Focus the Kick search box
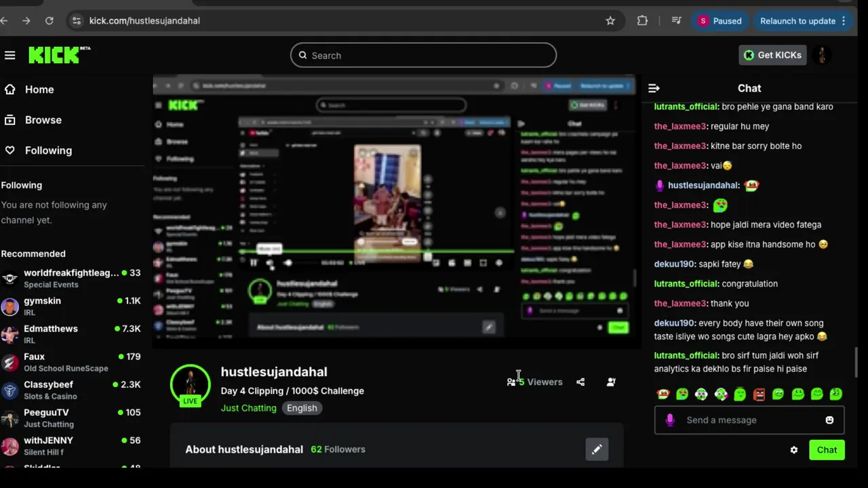The height and width of the screenshot is (488, 868). click(x=424, y=56)
